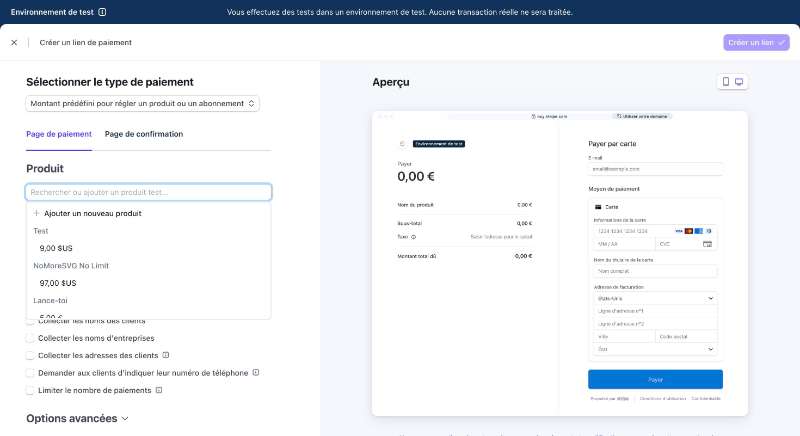The width and height of the screenshot is (800, 436).
Task: Expand Options avancées section
Action: point(77,418)
